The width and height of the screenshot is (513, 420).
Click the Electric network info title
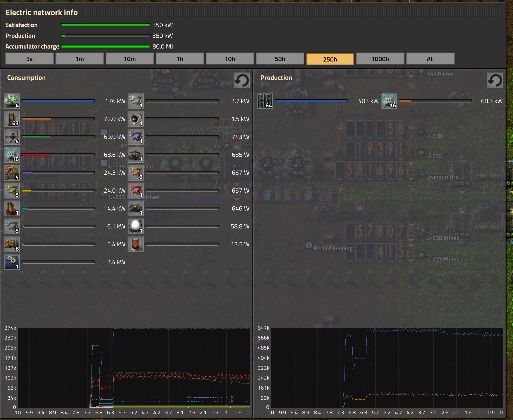pyautogui.click(x=42, y=12)
